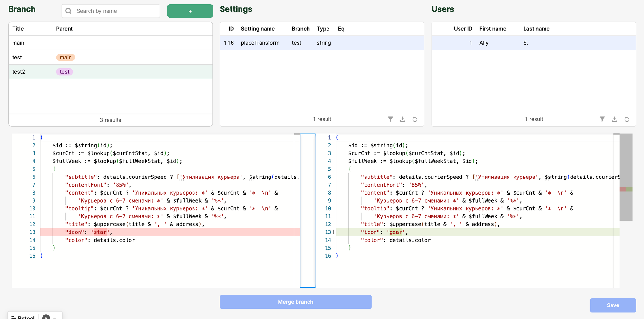644x319 pixels.
Task: Select the main branch row
Action: tap(110, 43)
